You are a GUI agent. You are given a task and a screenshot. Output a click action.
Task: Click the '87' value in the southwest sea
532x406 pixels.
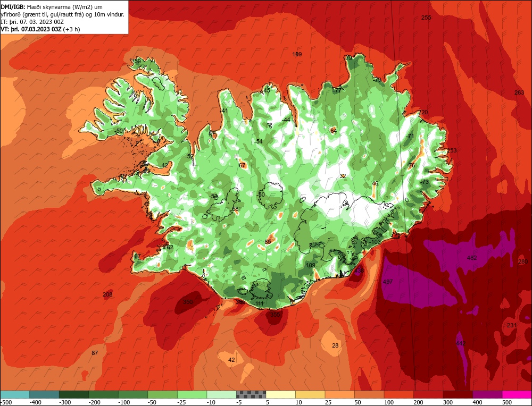95,353
